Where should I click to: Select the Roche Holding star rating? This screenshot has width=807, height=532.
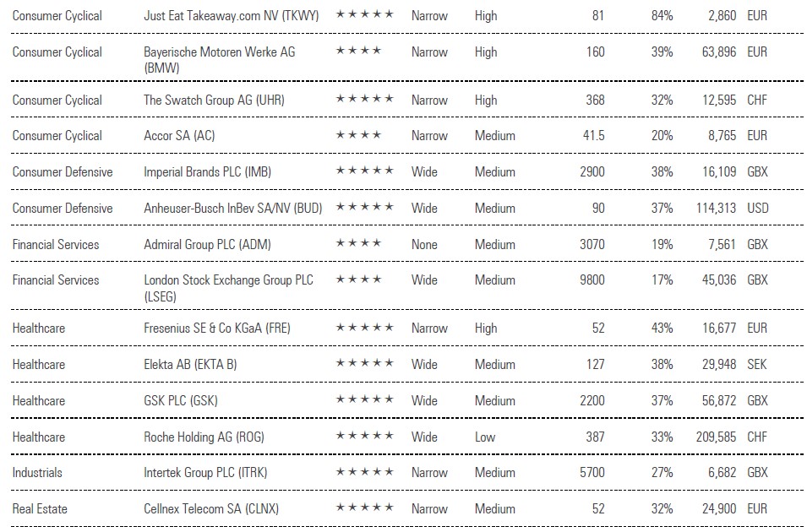[x=364, y=437]
